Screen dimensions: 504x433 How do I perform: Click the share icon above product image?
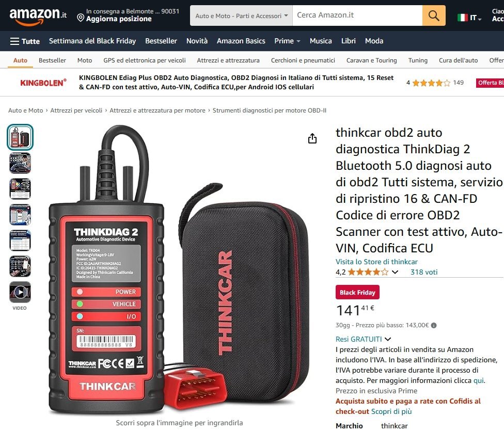point(312,138)
